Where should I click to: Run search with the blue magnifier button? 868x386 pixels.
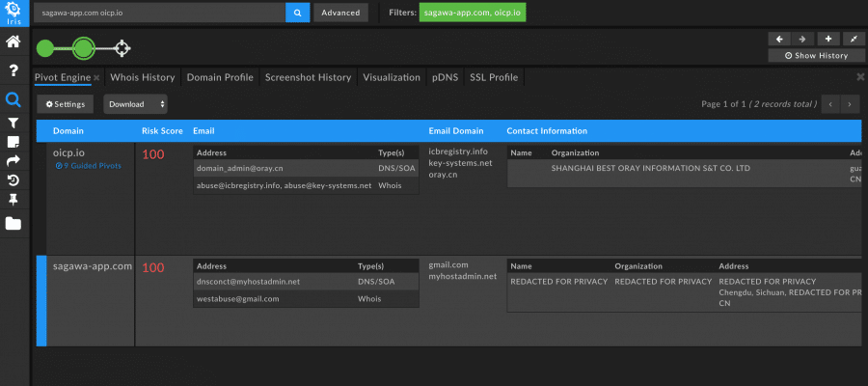click(x=298, y=13)
